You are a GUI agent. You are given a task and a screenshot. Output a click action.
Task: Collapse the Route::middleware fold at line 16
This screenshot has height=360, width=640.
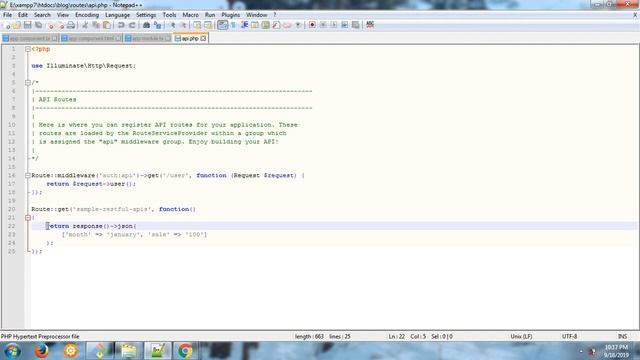(28, 176)
